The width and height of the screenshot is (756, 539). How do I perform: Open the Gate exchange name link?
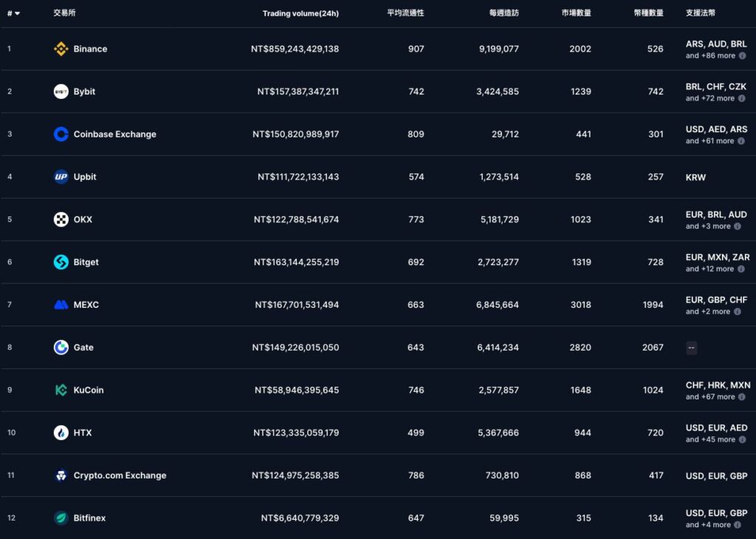click(x=83, y=348)
